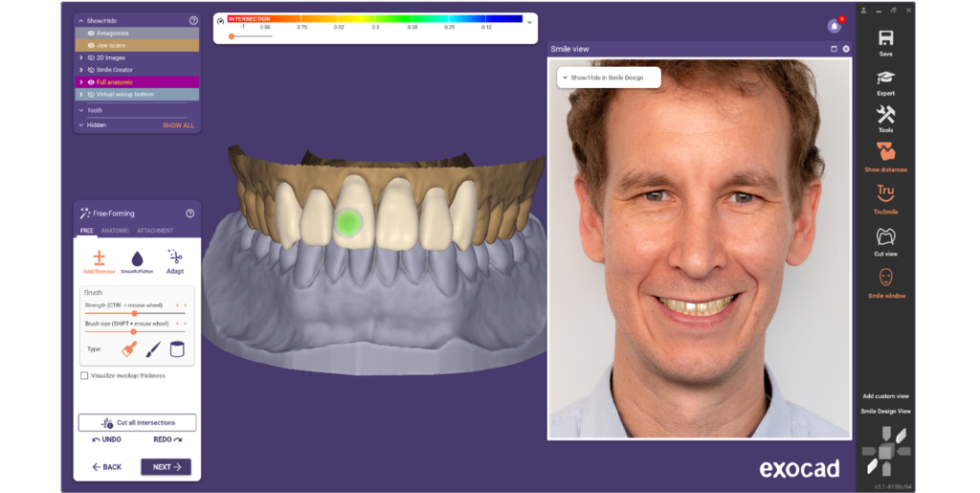Adjust the brush Strength slider handle
Viewport: 980px width, 493px height.
(134, 313)
